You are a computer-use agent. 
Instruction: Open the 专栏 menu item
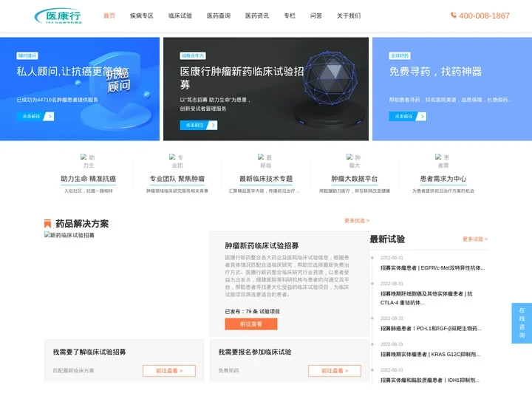(x=290, y=16)
